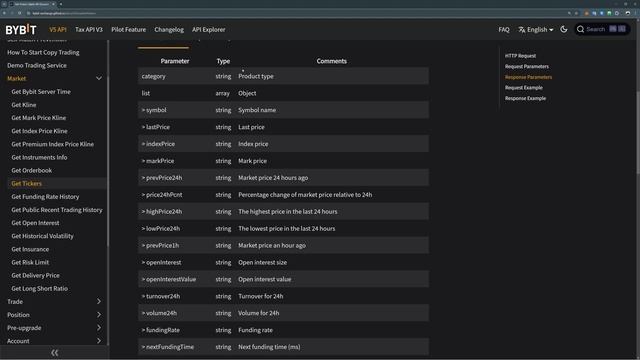Click the Market label in sidebar
This screenshot has height=360, width=640.
coord(16,78)
